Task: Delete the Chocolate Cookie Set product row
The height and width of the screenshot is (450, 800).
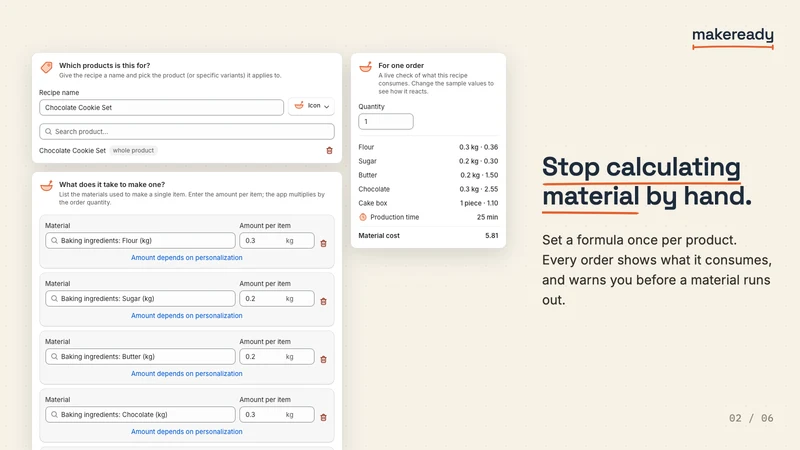Action: 329,151
